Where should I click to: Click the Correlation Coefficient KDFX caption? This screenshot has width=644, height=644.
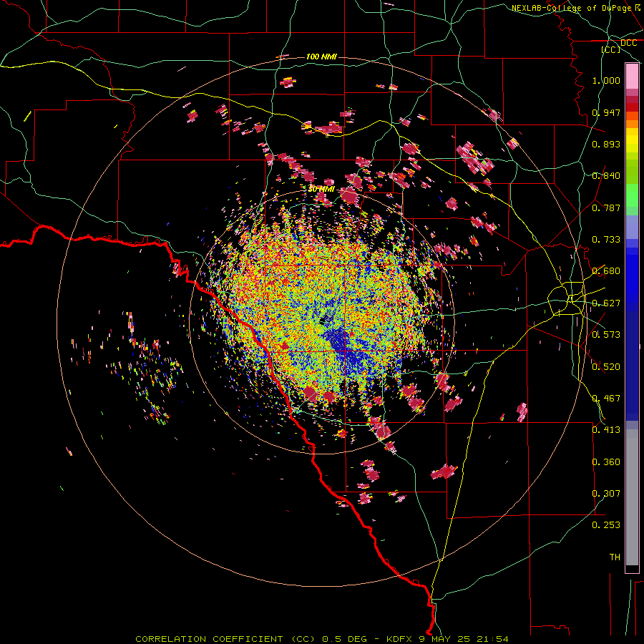(x=322, y=639)
